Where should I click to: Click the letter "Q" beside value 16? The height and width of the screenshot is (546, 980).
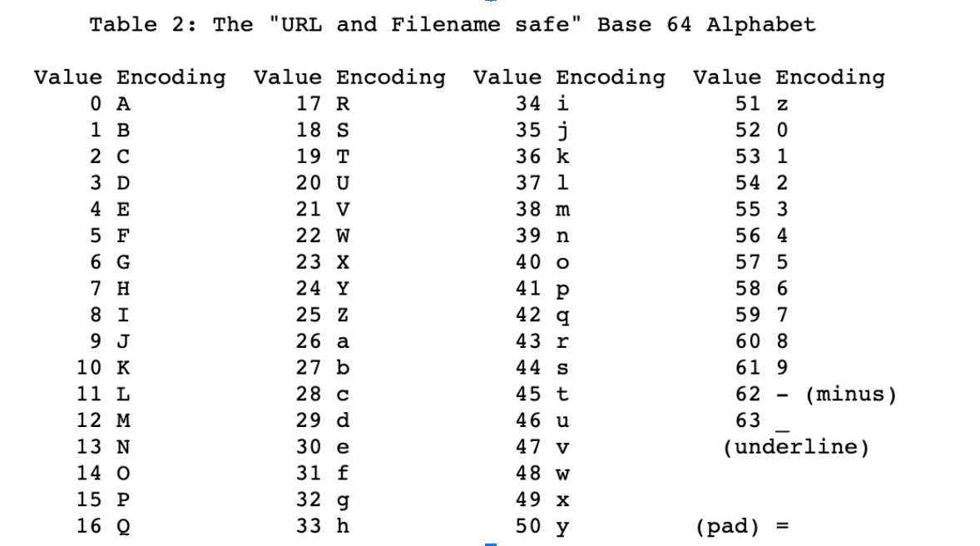(123, 526)
